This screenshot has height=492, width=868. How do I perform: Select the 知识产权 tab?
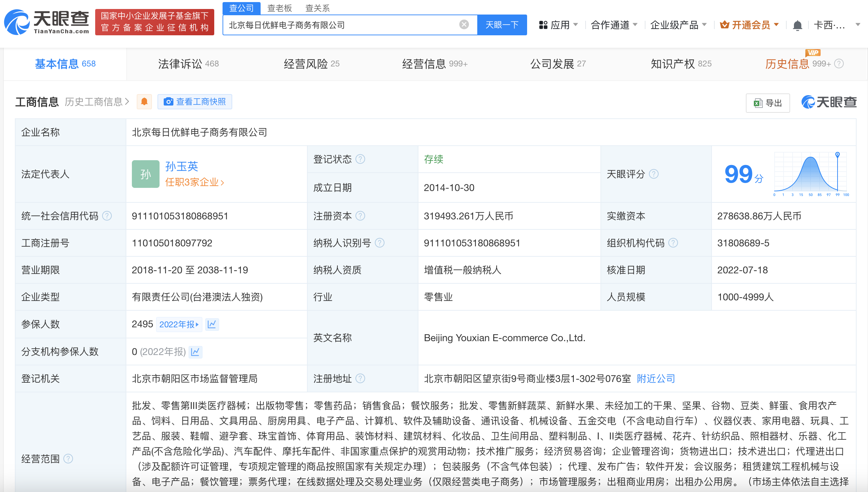pos(681,64)
